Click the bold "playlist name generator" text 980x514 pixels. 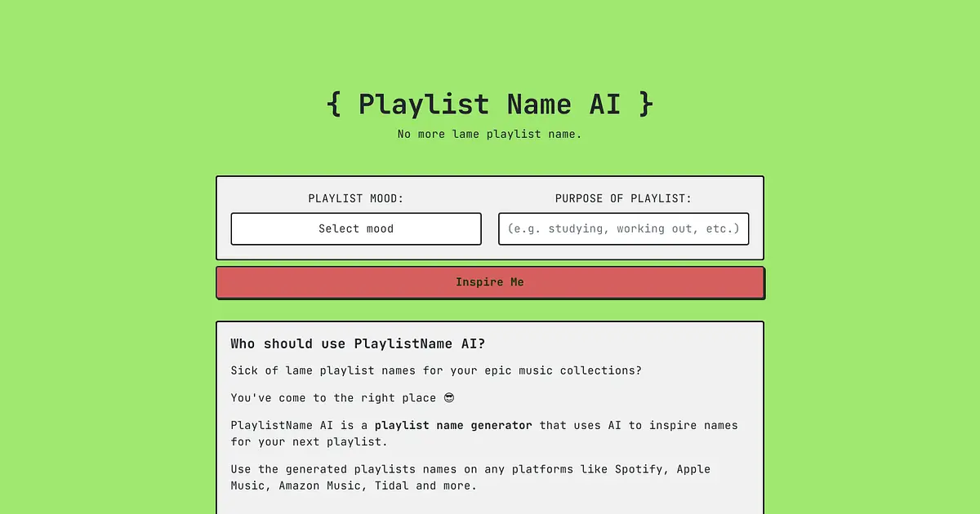coord(453,425)
